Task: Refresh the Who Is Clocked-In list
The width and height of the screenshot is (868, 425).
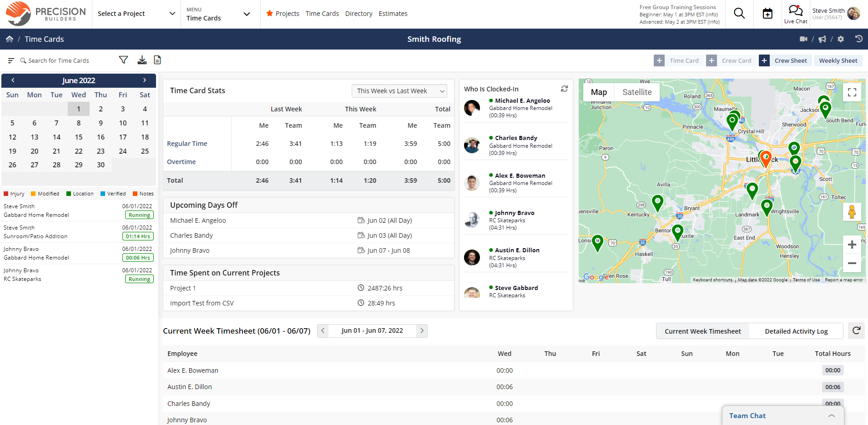Action: click(x=564, y=89)
